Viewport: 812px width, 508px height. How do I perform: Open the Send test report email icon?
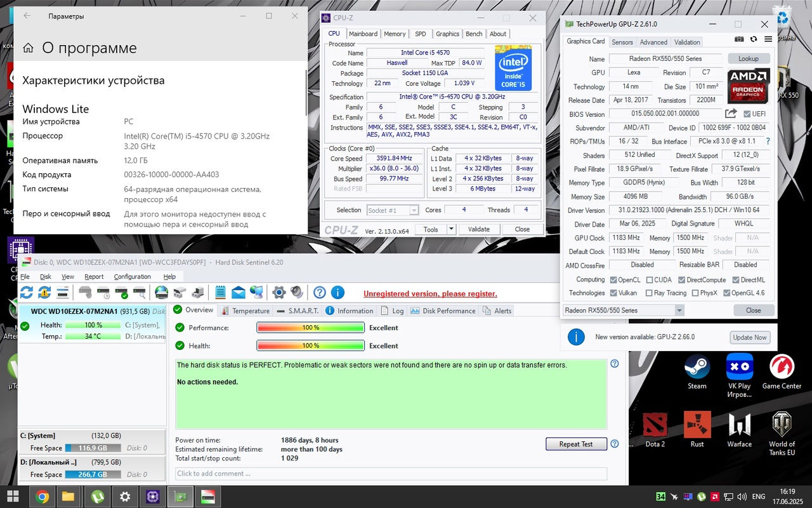coord(239,293)
